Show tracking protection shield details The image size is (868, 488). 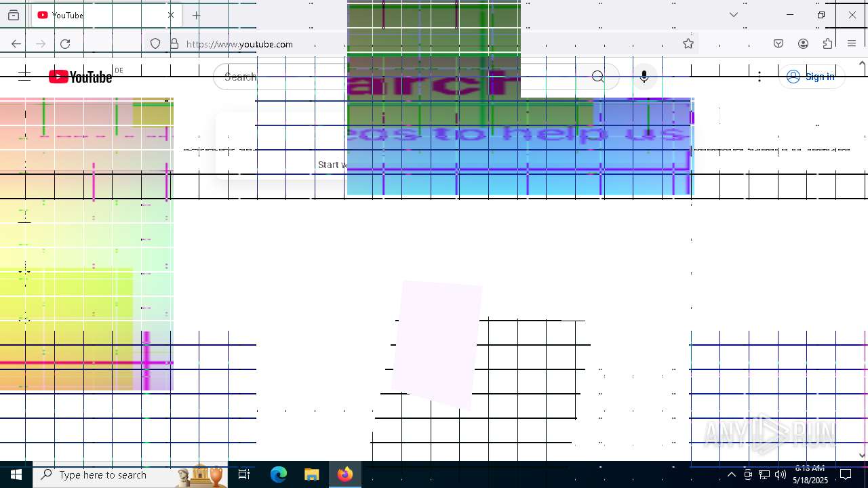[x=155, y=44]
